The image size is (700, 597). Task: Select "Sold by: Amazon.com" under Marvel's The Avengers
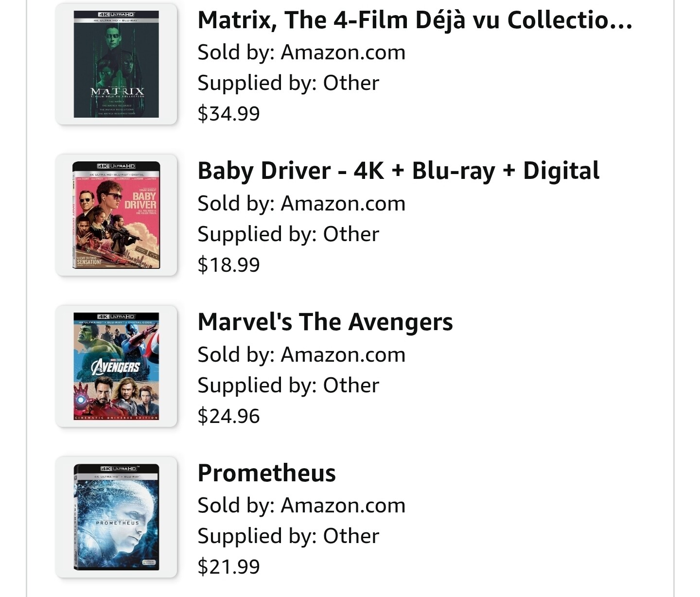click(x=301, y=355)
